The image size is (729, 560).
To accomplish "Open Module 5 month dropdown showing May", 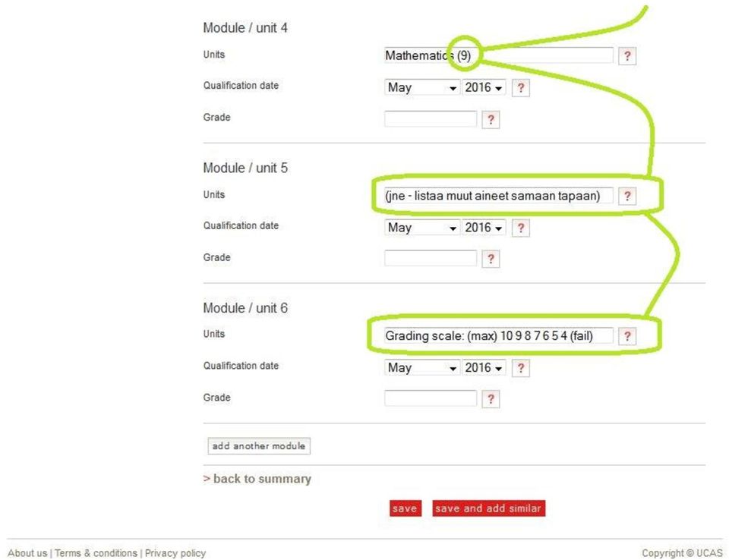I will click(422, 227).
